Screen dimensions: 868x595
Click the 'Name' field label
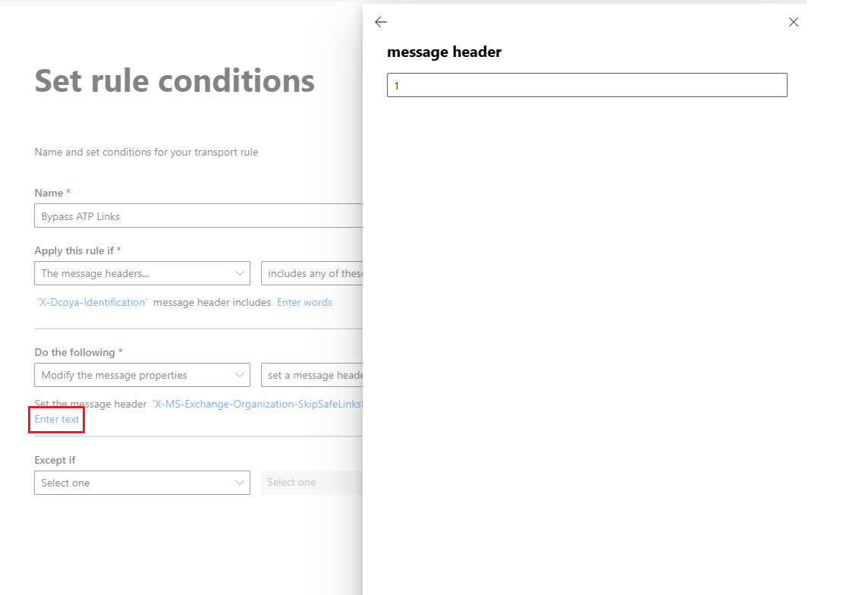(49, 194)
